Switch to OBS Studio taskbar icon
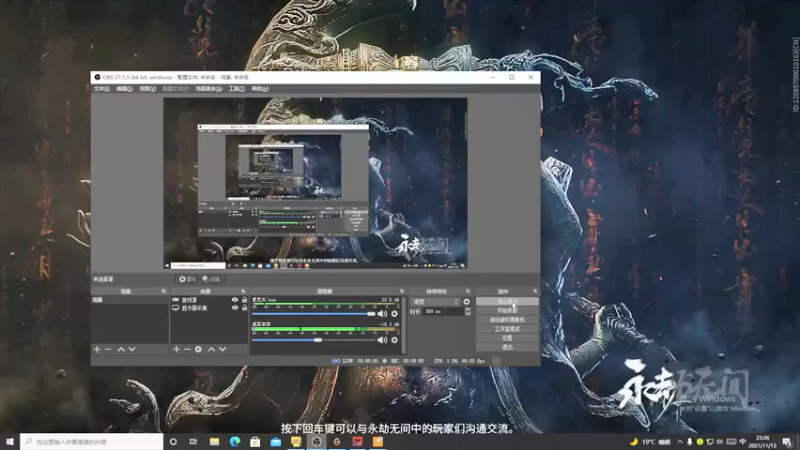This screenshot has width=800, height=450. tap(316, 442)
